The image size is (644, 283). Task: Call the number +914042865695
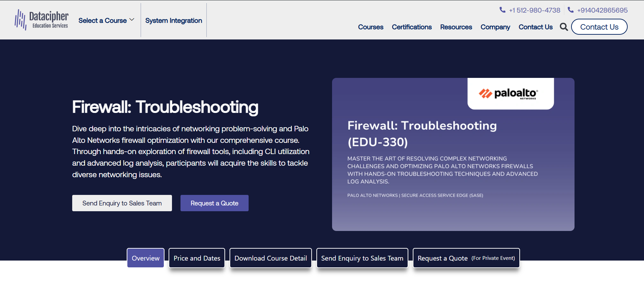tap(602, 10)
